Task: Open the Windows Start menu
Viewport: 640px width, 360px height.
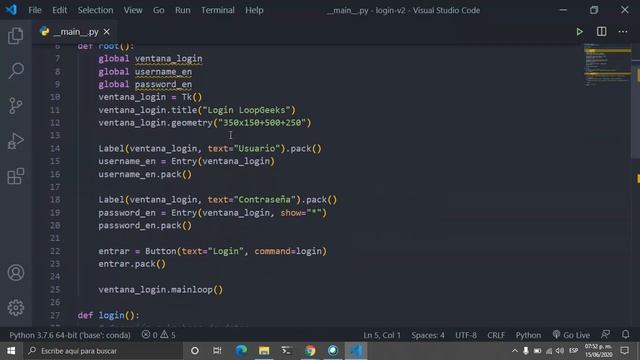Action: (x=11, y=351)
